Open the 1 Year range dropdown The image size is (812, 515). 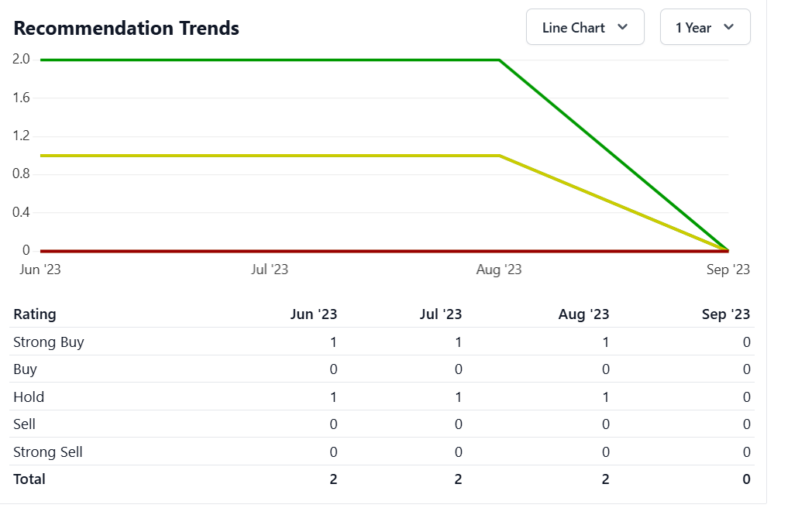pyautogui.click(x=704, y=27)
